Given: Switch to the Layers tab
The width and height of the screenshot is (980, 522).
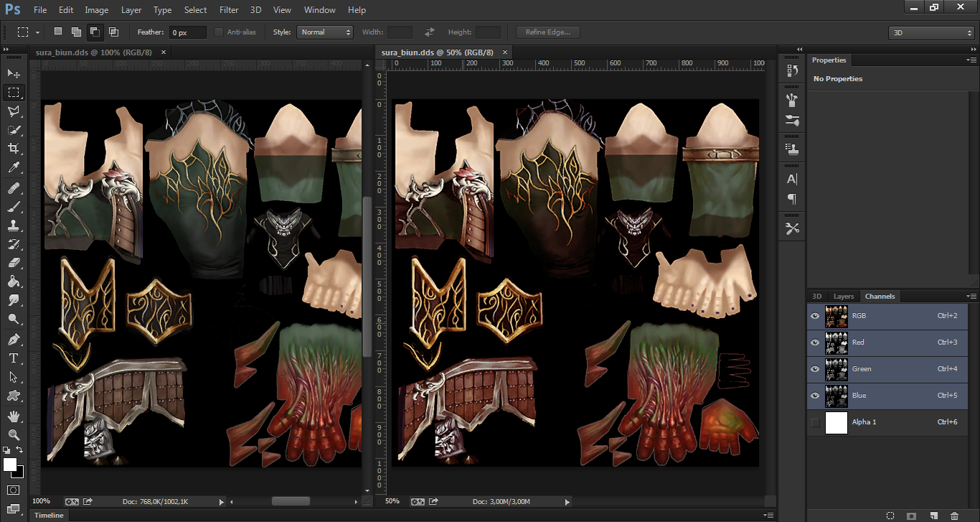Looking at the screenshot, I should coord(844,296).
